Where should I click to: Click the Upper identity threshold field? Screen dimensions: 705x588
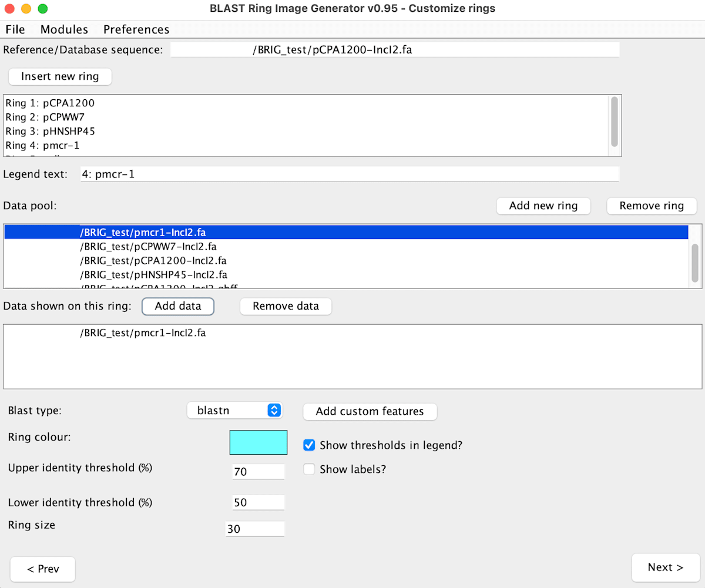pyautogui.click(x=258, y=472)
